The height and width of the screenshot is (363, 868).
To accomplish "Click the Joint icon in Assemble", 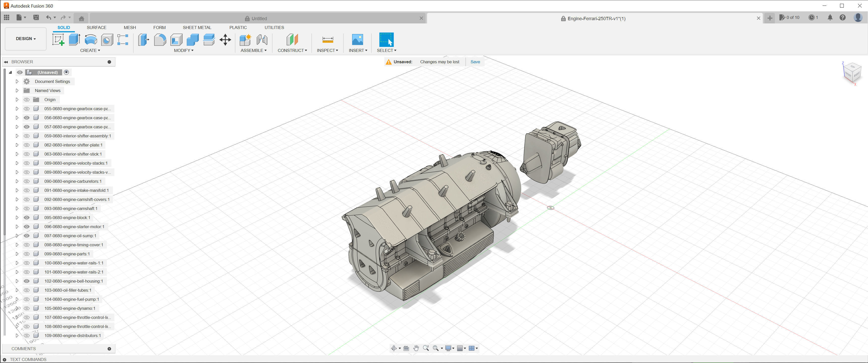I will pos(262,40).
